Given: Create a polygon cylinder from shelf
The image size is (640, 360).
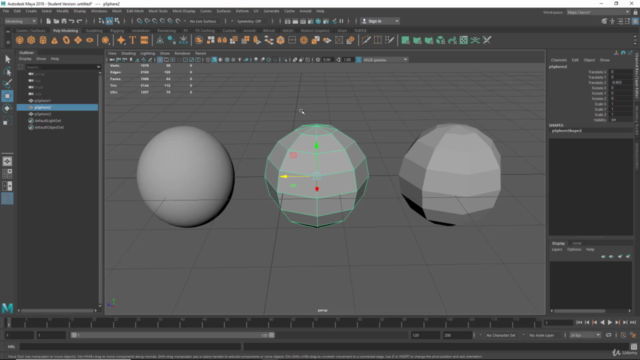Looking at the screenshot, I should coord(43,40).
